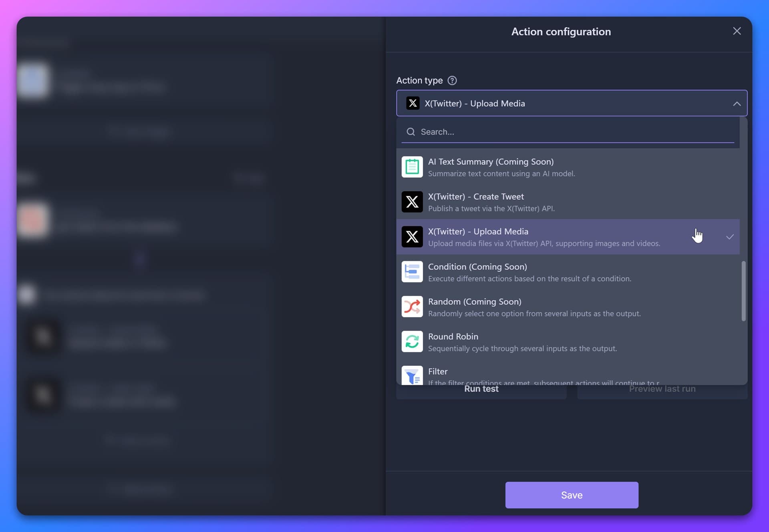Collapse the dropdown using the chevron
This screenshot has height=532, width=769.
tap(737, 104)
